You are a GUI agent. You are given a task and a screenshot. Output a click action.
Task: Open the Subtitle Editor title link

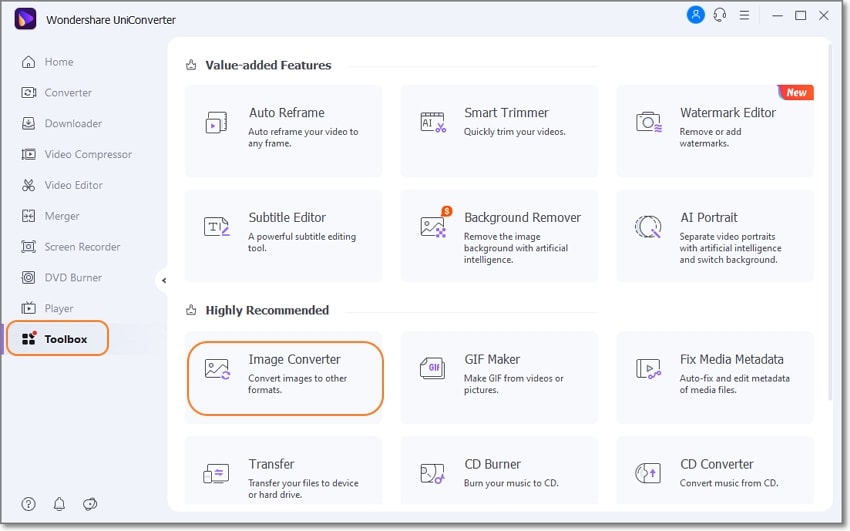click(x=287, y=217)
